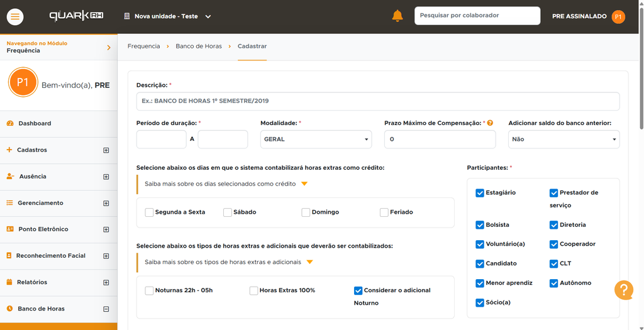Open Dashboard in sidebar
Screen dimensions: 644x330
tap(58, 124)
